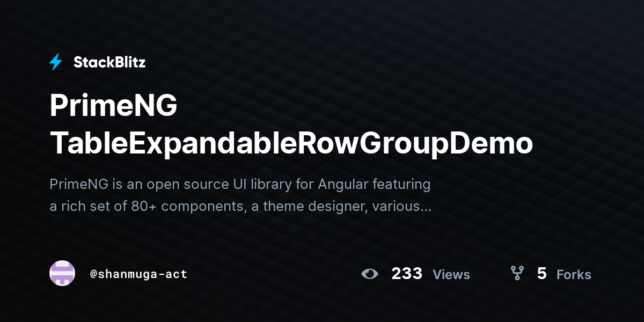The width and height of the screenshot is (644, 322).
Task: Click the phrase 'open source' in the description
Action: tap(178, 186)
